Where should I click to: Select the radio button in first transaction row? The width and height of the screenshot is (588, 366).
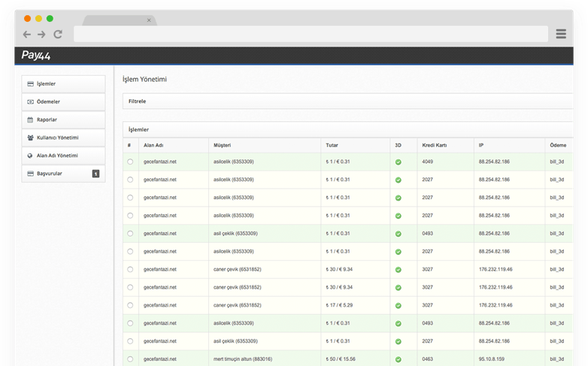pos(130,162)
